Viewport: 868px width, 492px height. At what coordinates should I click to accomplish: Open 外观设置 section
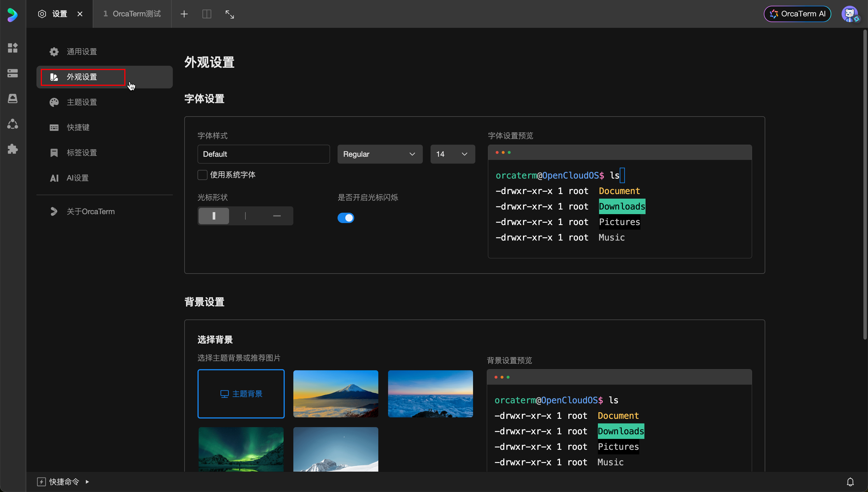[105, 77]
